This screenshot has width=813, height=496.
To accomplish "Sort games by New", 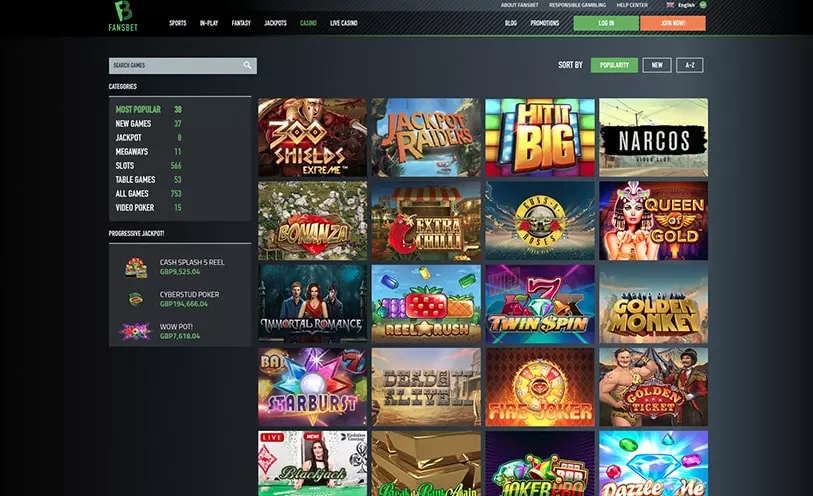I will [657, 65].
